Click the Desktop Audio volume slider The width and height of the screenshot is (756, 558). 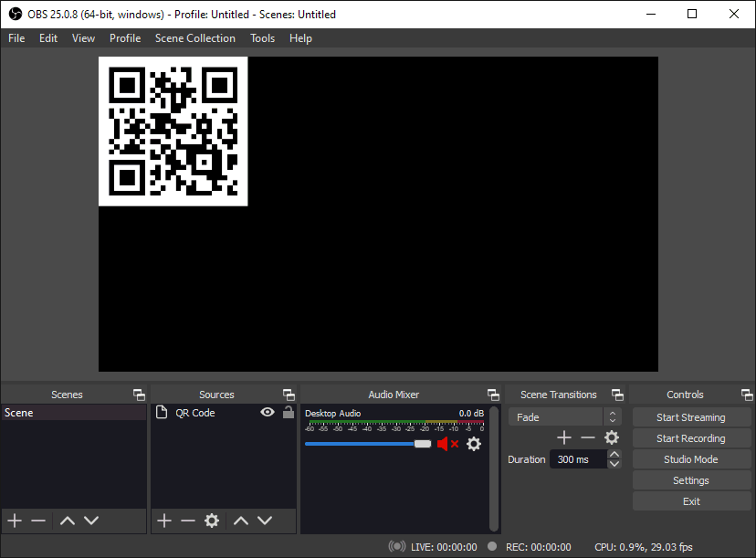click(368, 444)
